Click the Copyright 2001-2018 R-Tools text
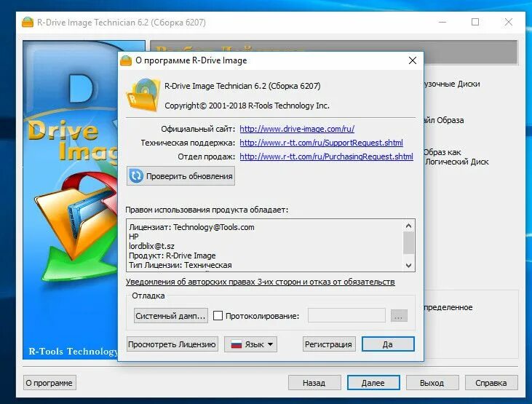 247,106
